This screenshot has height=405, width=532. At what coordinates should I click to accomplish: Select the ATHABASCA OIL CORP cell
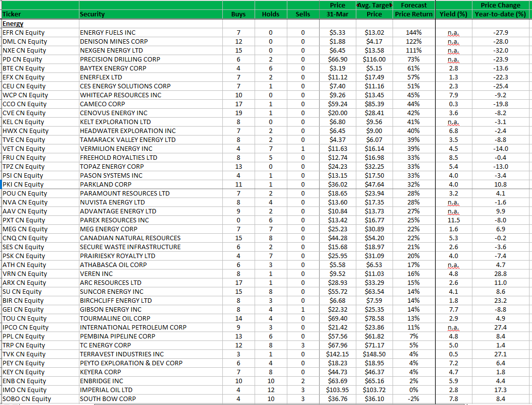(x=151, y=265)
